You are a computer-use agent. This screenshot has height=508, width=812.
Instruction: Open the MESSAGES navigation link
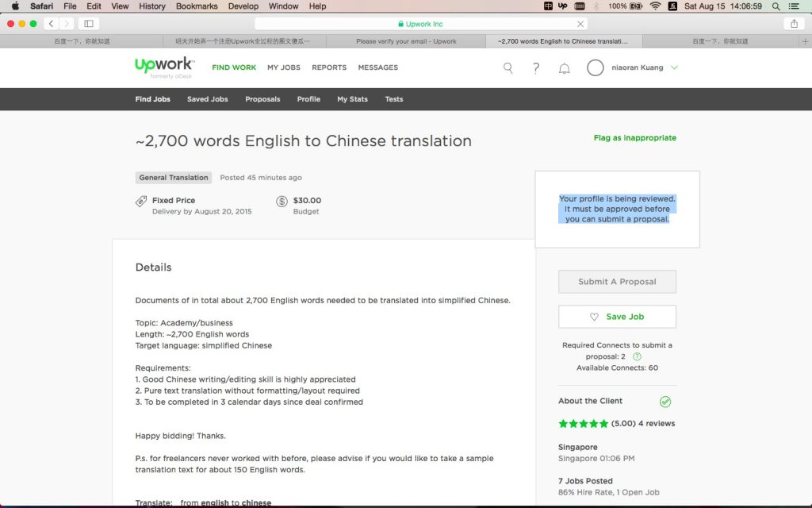(x=378, y=67)
